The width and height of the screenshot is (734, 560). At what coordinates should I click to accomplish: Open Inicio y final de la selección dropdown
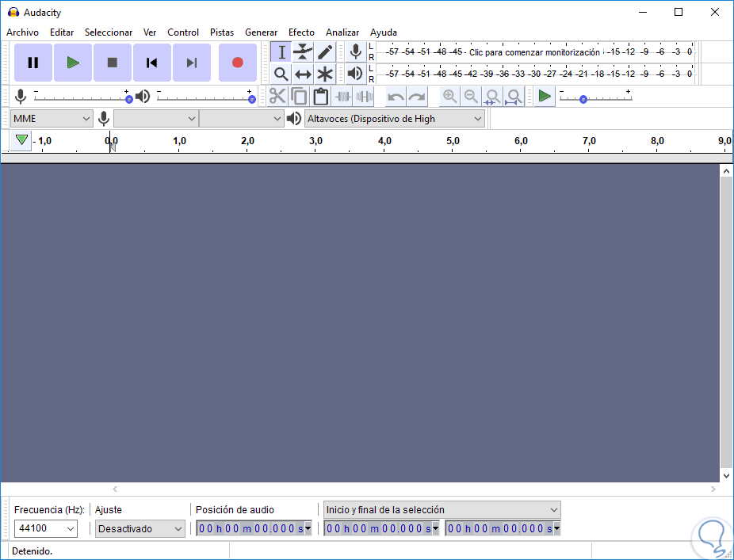[442, 510]
